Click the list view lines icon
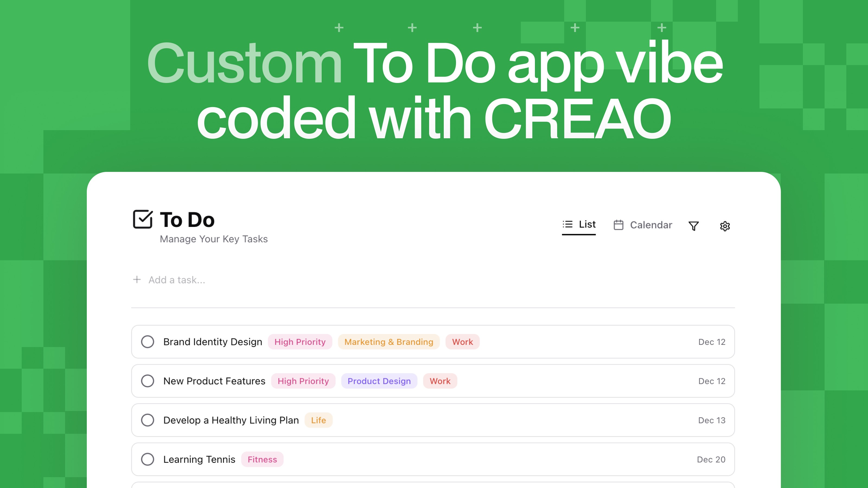This screenshot has height=488, width=868. (x=568, y=224)
